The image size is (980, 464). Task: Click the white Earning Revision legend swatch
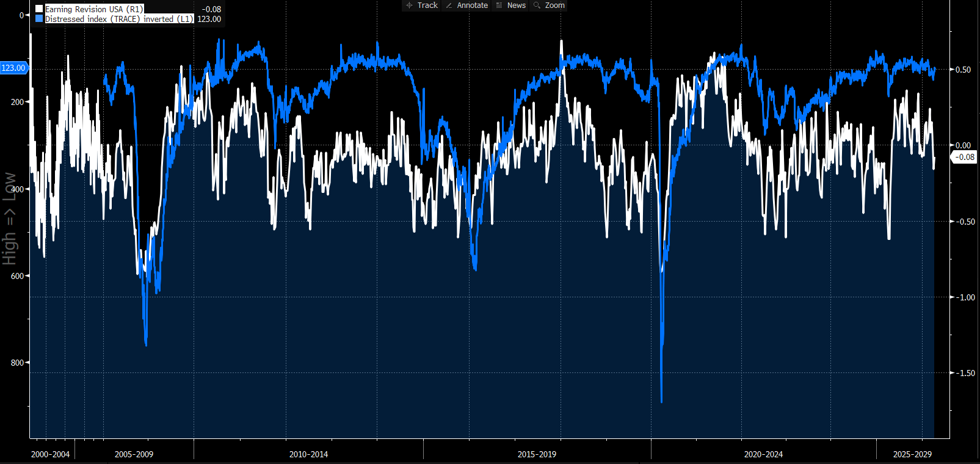coord(40,9)
